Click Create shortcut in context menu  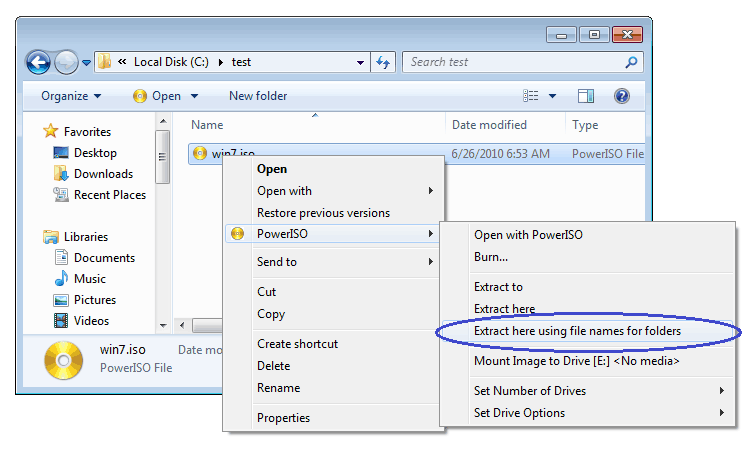click(298, 344)
